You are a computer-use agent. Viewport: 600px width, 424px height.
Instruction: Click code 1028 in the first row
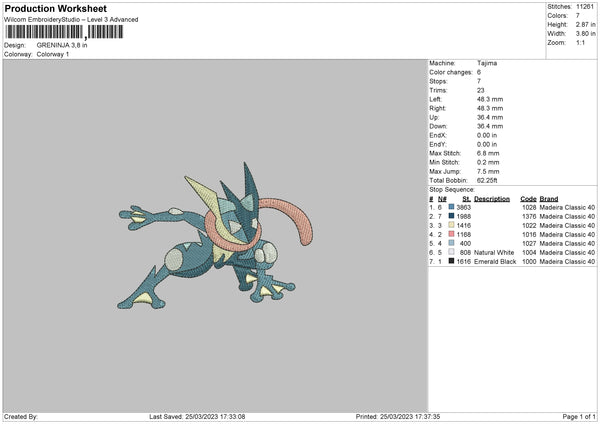[x=529, y=207]
